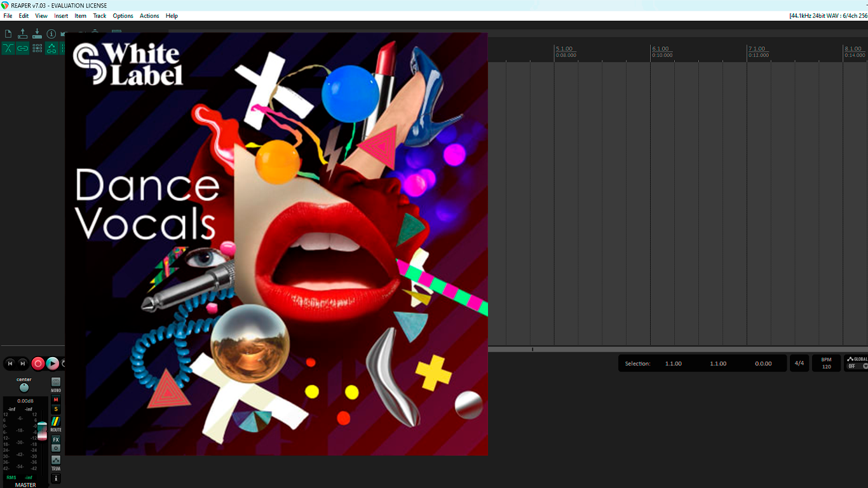Open the Track menu

[x=100, y=16]
